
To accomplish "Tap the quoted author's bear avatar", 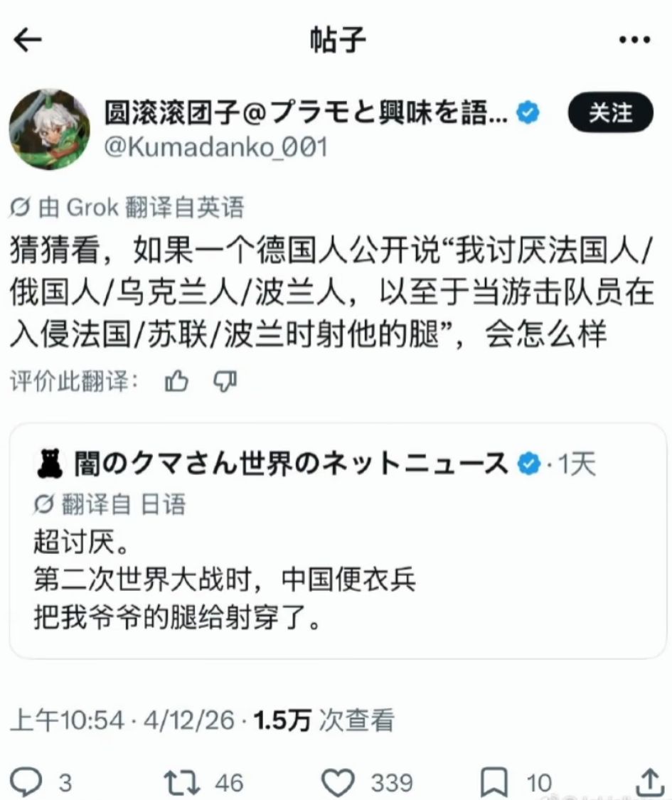I will [50, 464].
